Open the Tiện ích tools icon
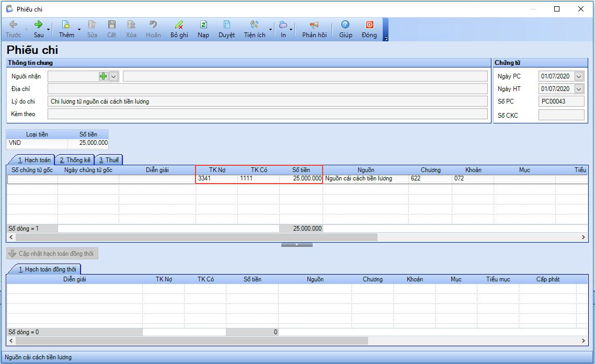Viewport: 595px width, 364px height. [255, 25]
